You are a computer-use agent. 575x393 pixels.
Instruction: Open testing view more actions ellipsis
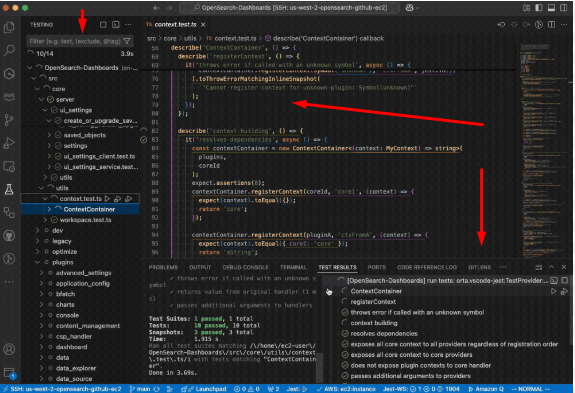click(x=128, y=25)
